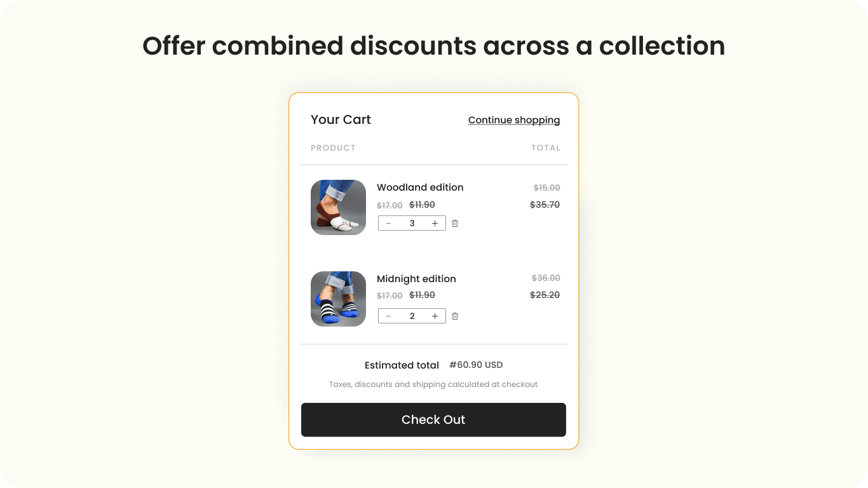Select the Midnight edition product title
Viewport: 868px width, 488px height.
coord(416,279)
